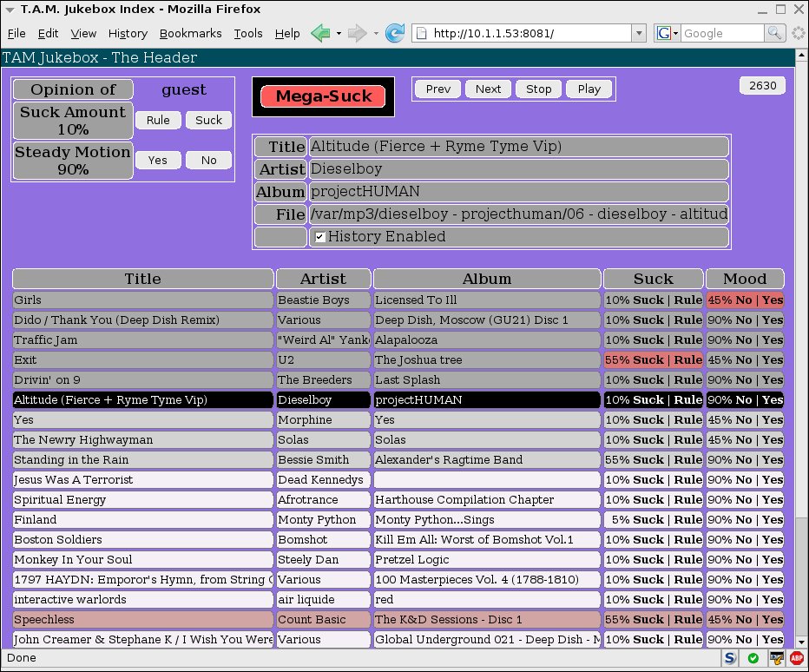Click the Reload page icon

(x=395, y=34)
